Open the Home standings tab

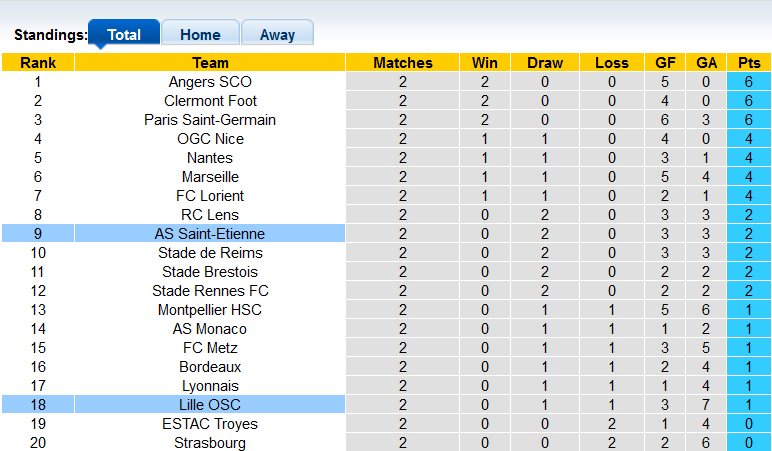pyautogui.click(x=200, y=34)
